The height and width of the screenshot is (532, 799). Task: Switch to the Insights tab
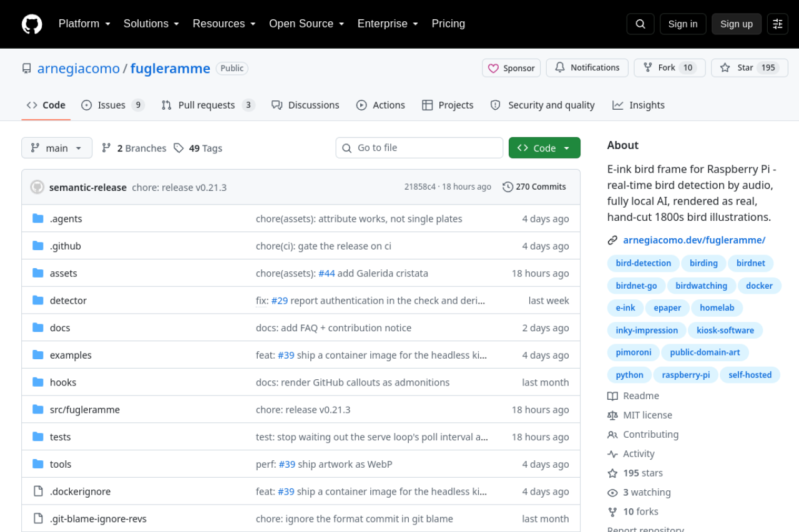click(639, 105)
